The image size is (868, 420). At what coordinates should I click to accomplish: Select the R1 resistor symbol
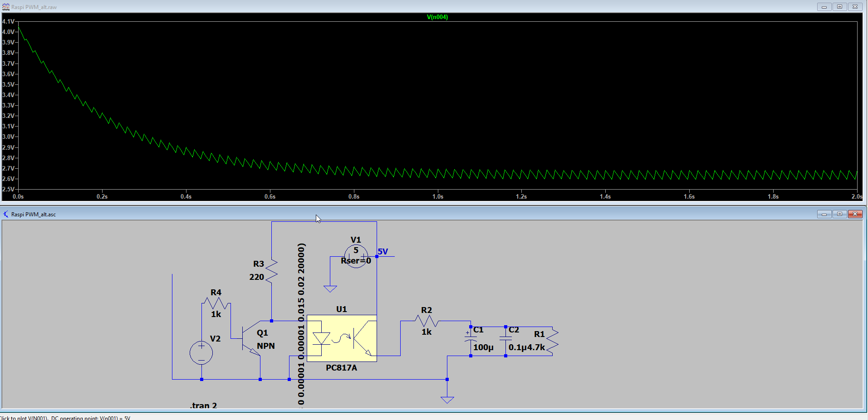click(x=552, y=342)
